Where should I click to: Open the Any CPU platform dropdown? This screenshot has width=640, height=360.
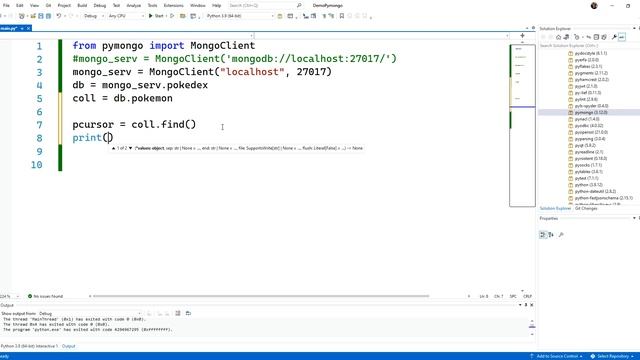(x=126, y=16)
